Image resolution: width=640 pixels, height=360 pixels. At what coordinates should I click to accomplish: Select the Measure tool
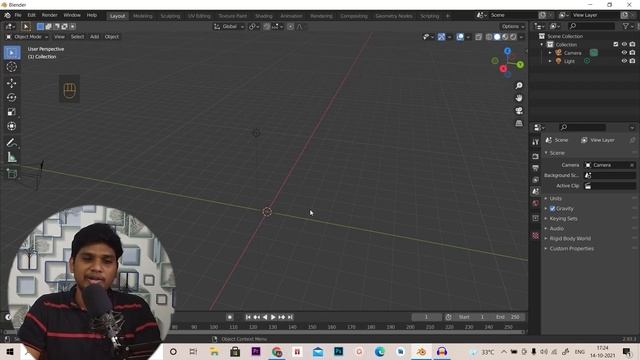(12, 157)
